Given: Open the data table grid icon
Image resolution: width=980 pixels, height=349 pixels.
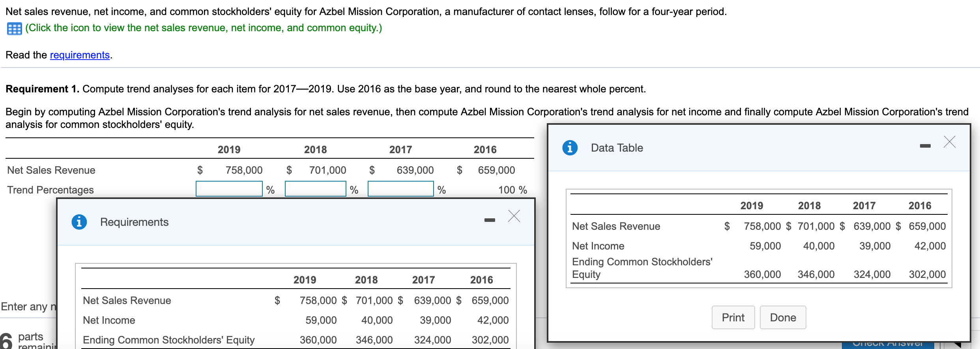Looking at the screenshot, I should (15, 29).
